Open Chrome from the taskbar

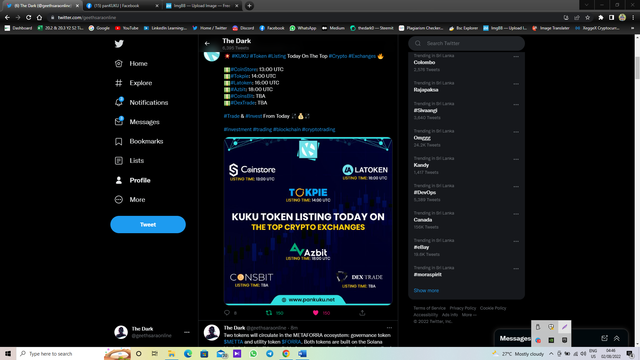click(286, 353)
